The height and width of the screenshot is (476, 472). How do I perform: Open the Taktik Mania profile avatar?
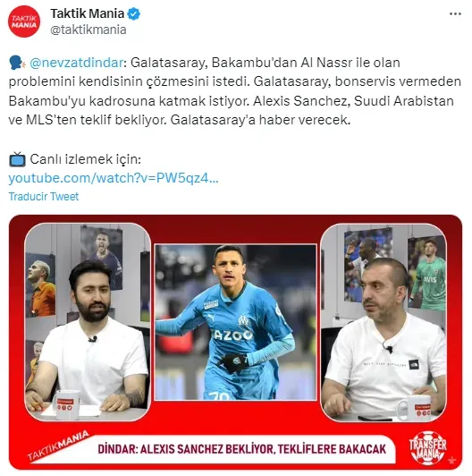coord(24,21)
